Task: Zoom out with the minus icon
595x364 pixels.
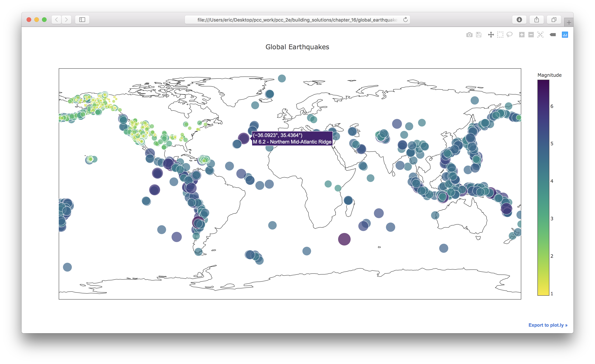Action: coord(531,35)
